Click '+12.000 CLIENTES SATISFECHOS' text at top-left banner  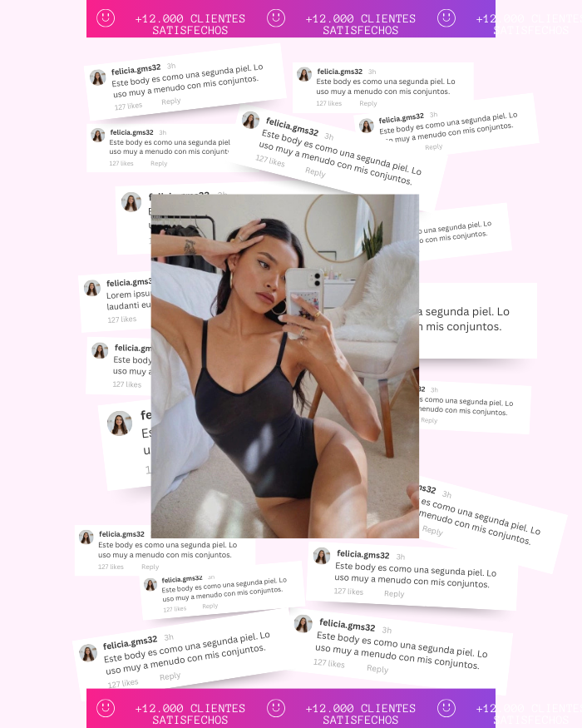(190, 24)
